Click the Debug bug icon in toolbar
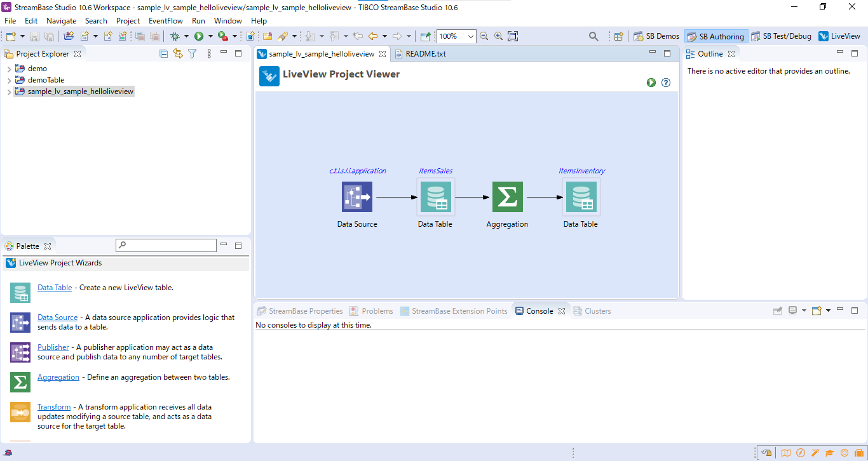The image size is (868, 461). click(x=174, y=36)
